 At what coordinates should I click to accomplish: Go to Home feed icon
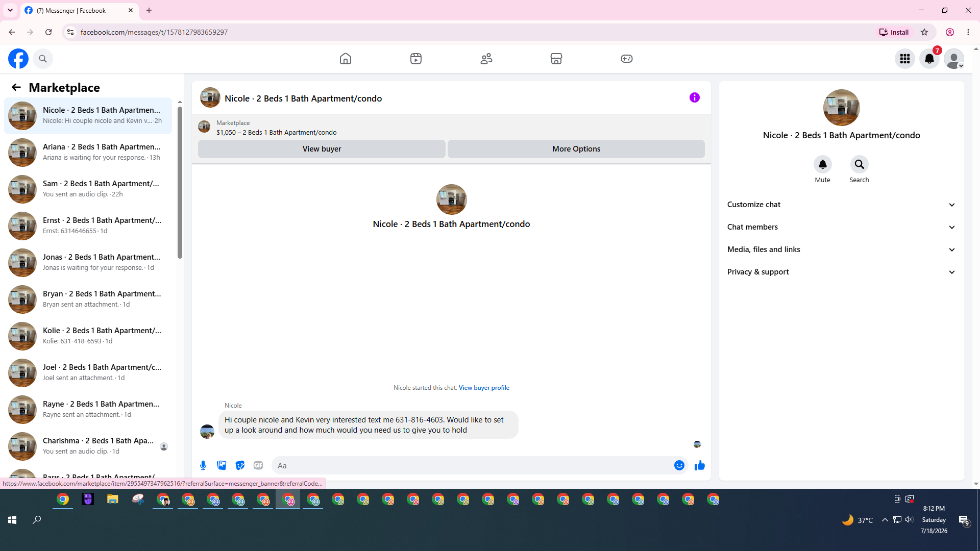(346, 59)
